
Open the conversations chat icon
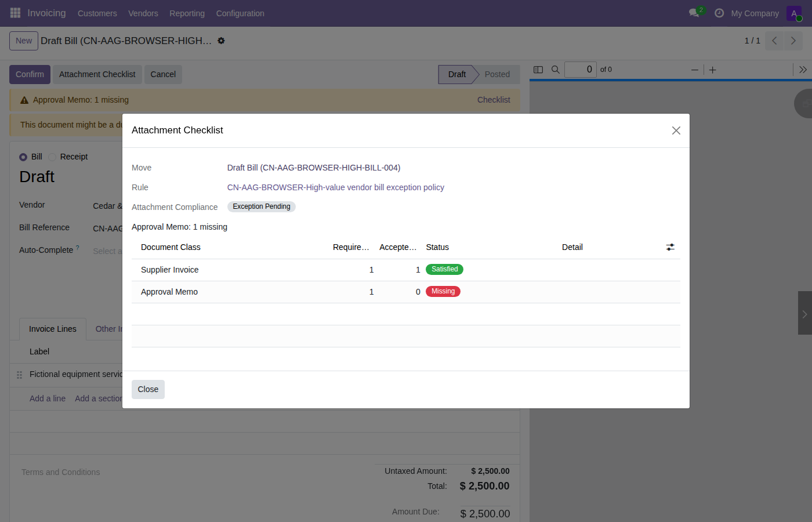coord(694,13)
